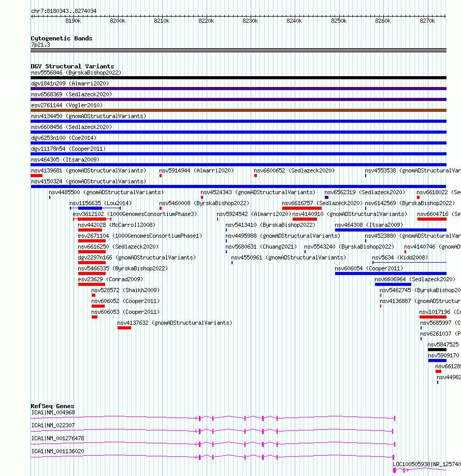Click nsv464308 (Itsara2009) label
The image size is (461, 476).
coord(369,225)
